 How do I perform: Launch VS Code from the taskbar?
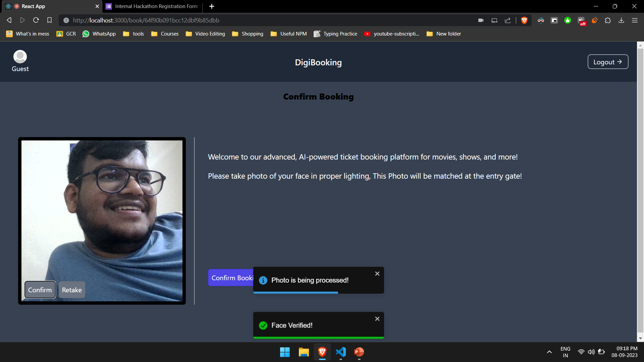[340, 352]
